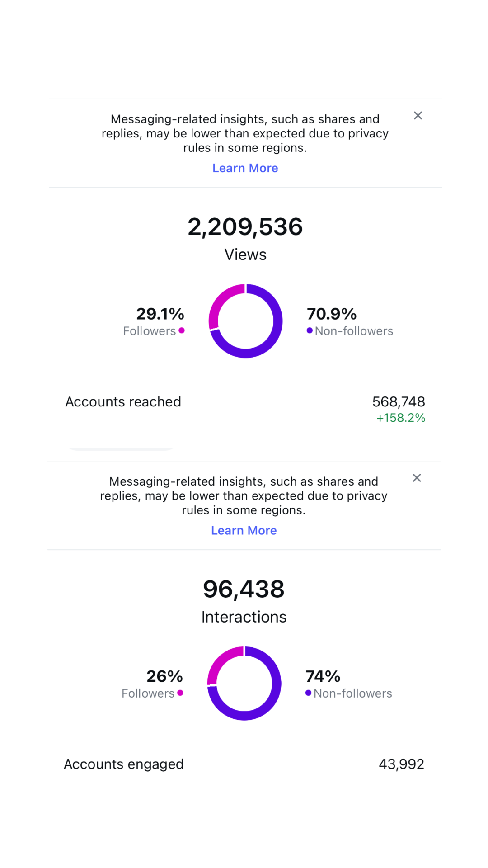488x868 pixels.
Task: Dismiss the top messaging insights notice
Action: 418,116
